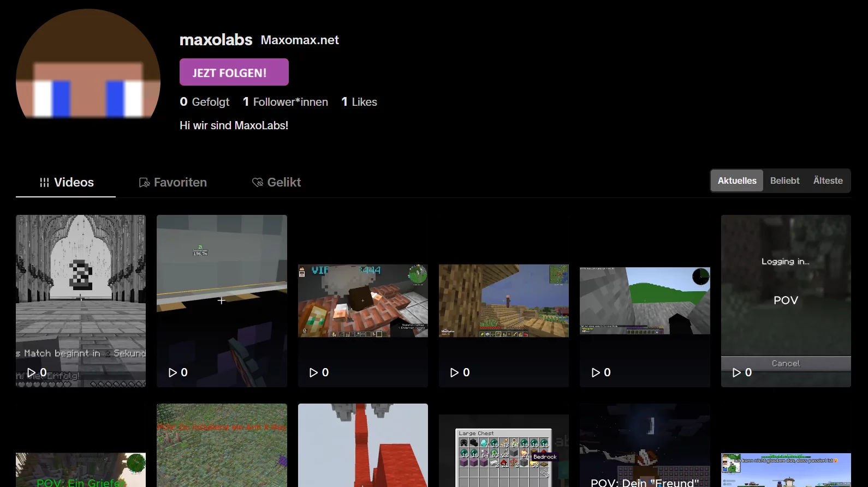Click play icon on the green hill video
The width and height of the screenshot is (868, 487).
596,372
